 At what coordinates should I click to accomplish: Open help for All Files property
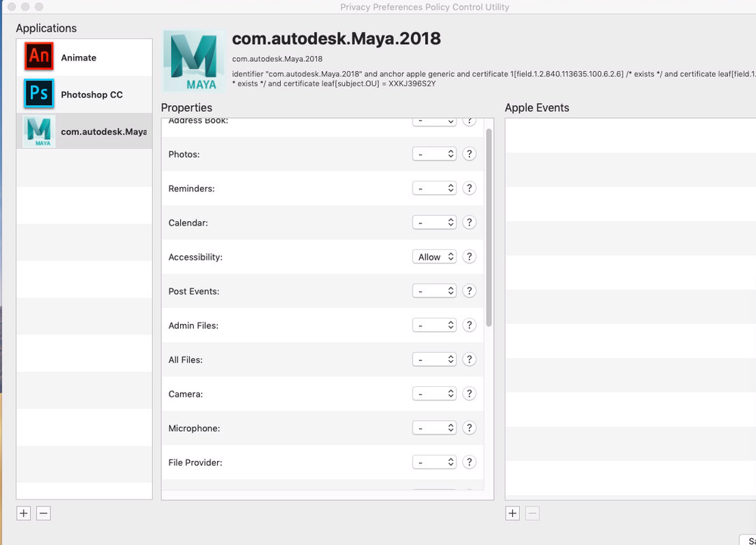[x=469, y=360]
